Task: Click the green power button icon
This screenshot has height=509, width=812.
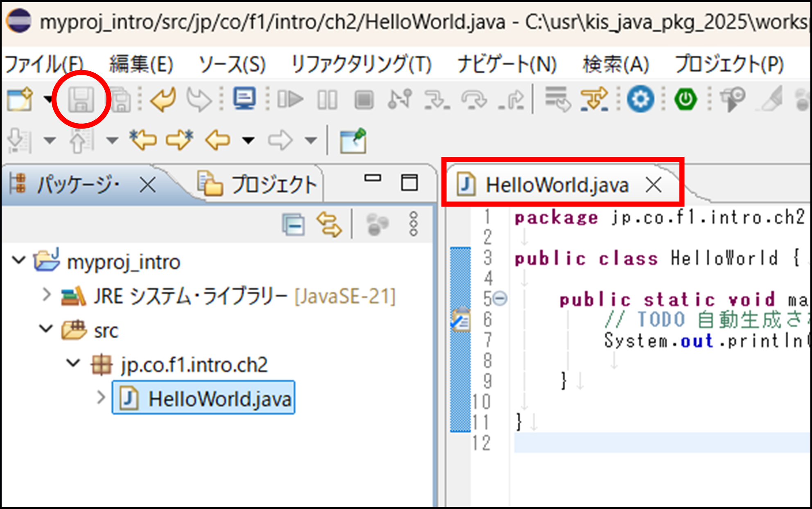Action: coord(686,100)
